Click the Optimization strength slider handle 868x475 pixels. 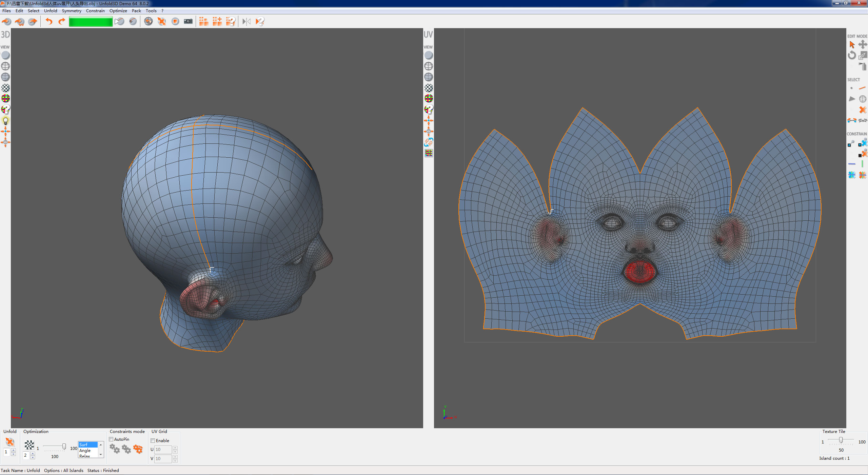coord(64,447)
